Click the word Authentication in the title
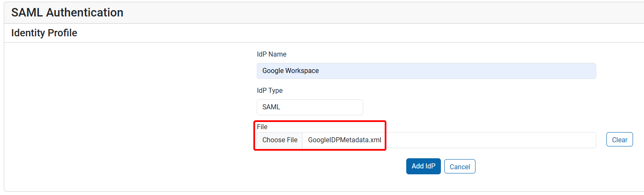Screen dimensions: 644x195 click(x=84, y=13)
